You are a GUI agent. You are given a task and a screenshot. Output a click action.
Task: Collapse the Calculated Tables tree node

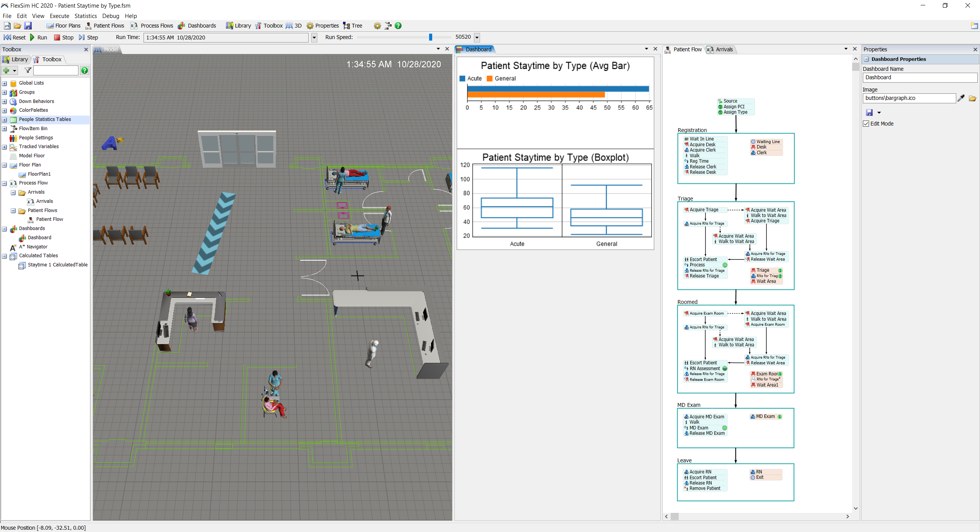[5, 256]
